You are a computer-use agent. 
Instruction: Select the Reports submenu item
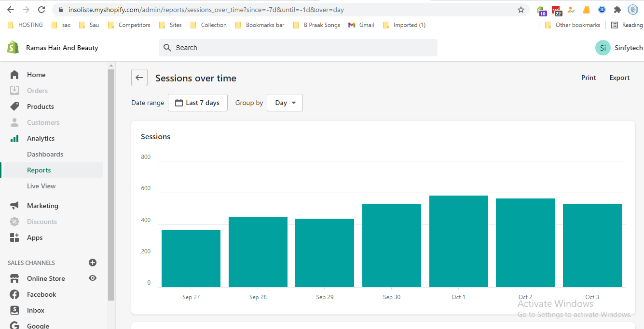coord(39,170)
